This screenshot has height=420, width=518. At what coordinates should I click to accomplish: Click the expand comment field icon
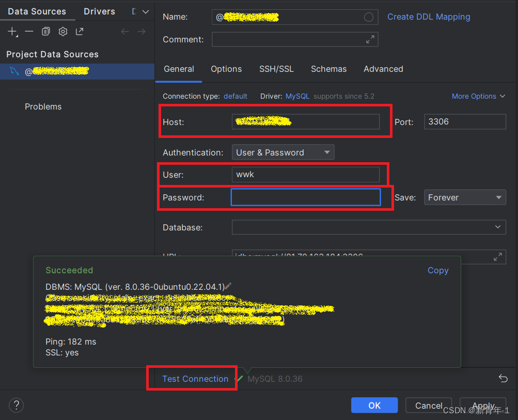coord(370,39)
